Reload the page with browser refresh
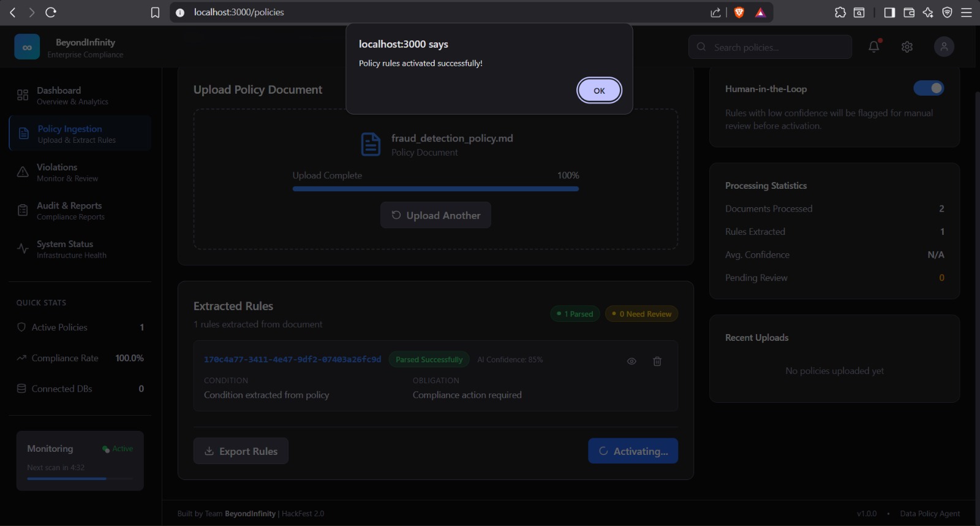The width and height of the screenshot is (980, 526). coord(51,12)
